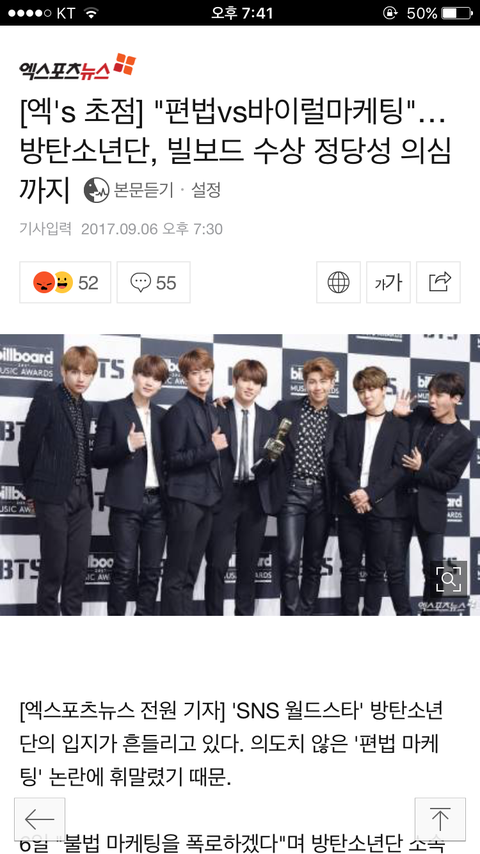Viewport: 480px width, 854px height.
Task: Open the 가가 font size button
Action: pyautogui.click(x=388, y=282)
